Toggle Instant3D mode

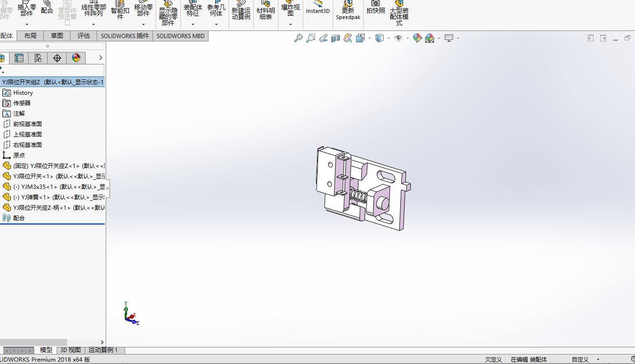tap(318, 8)
